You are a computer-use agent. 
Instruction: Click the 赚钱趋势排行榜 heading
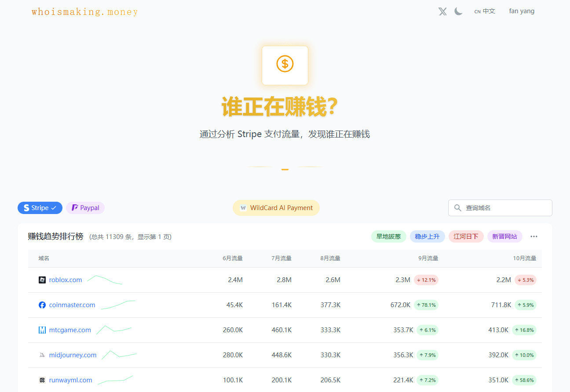[55, 236]
